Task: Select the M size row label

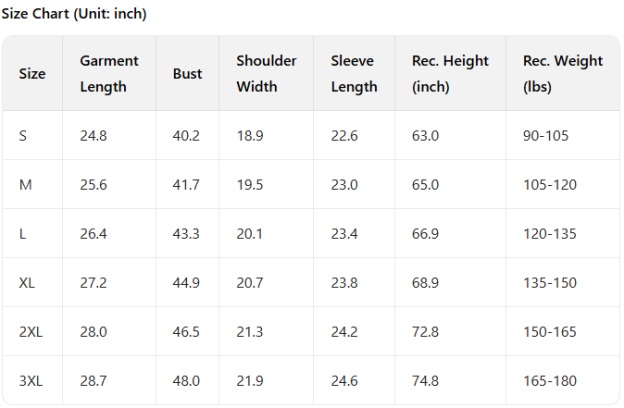Action: pyautogui.click(x=25, y=185)
